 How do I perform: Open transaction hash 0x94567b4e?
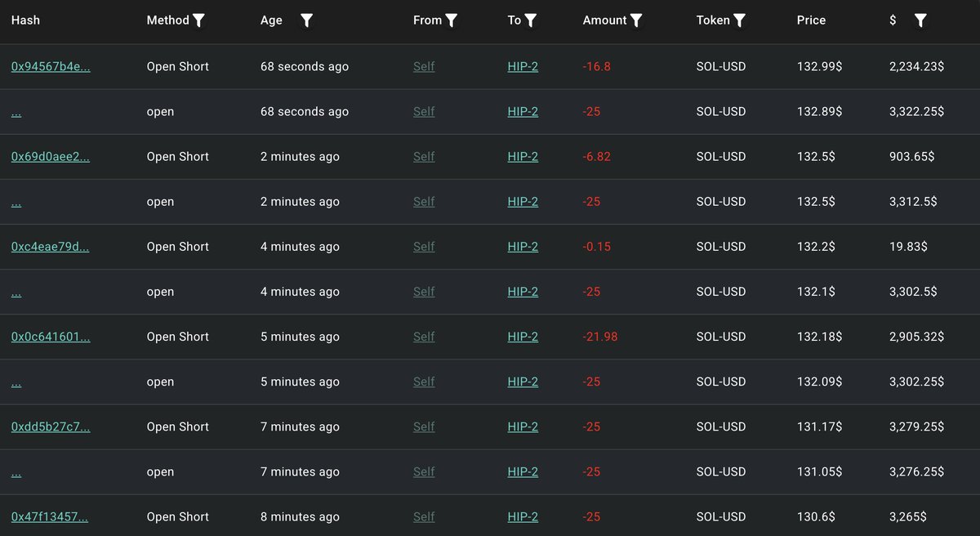[x=51, y=67]
